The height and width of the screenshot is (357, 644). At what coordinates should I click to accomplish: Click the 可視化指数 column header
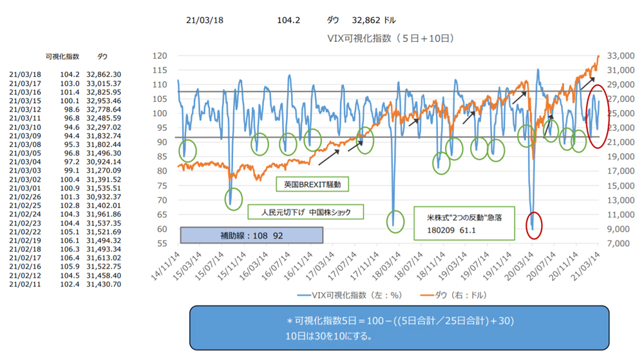coord(62,56)
